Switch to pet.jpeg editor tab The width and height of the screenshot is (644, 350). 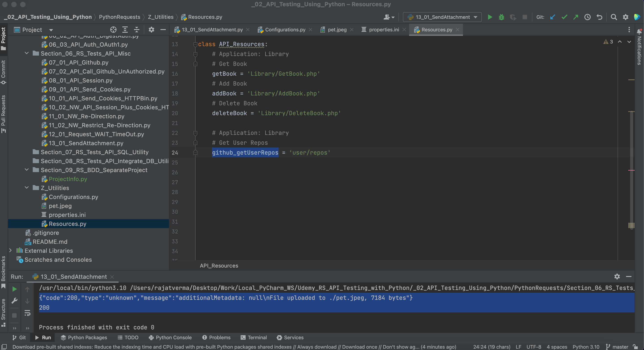click(337, 30)
